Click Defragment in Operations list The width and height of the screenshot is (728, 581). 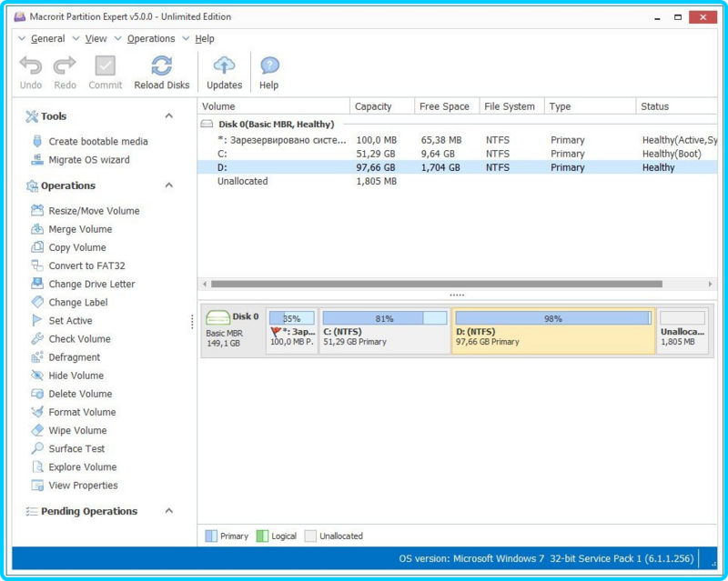coord(75,357)
